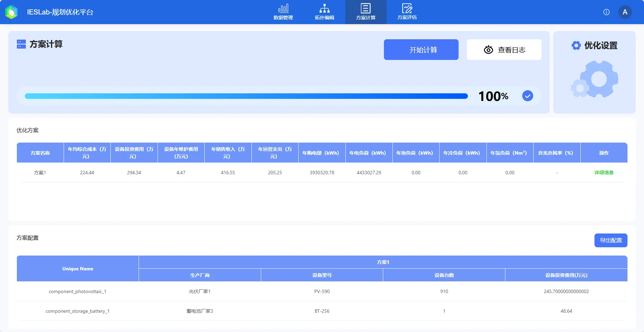This screenshot has height=332, width=644.
Task: Open optimization settings via large gear graphic
Action: (594, 79)
